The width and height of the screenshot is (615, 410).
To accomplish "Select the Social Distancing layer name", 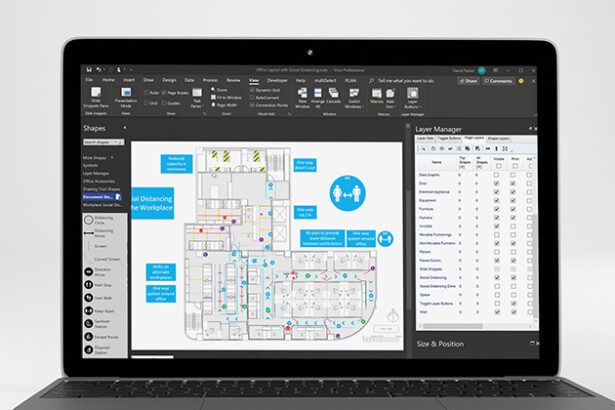I will 433,277.
